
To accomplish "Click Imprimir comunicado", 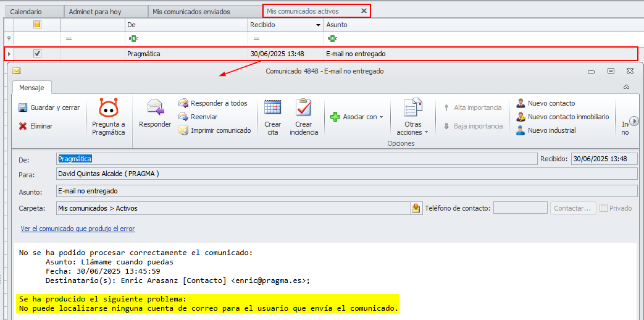I will pyautogui.click(x=214, y=130).
